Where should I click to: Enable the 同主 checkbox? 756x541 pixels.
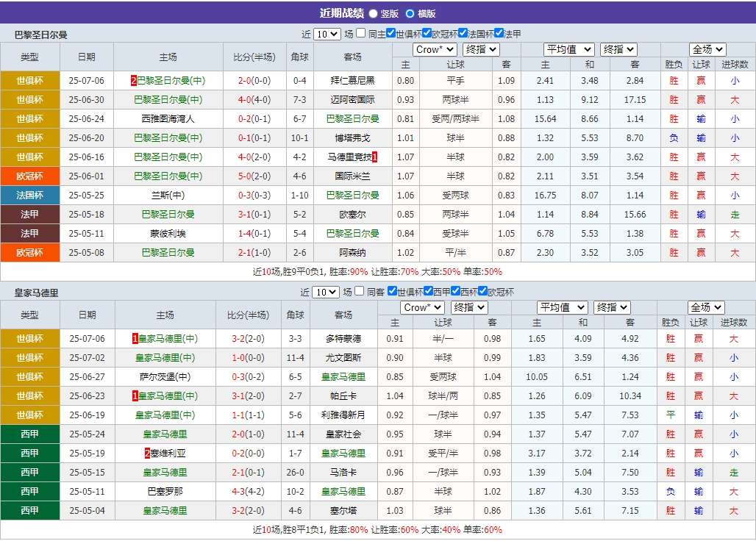pyautogui.click(x=359, y=33)
